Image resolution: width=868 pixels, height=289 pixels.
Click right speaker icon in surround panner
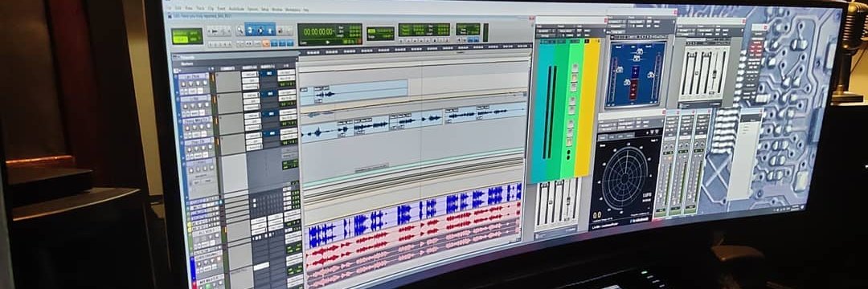click(651, 75)
